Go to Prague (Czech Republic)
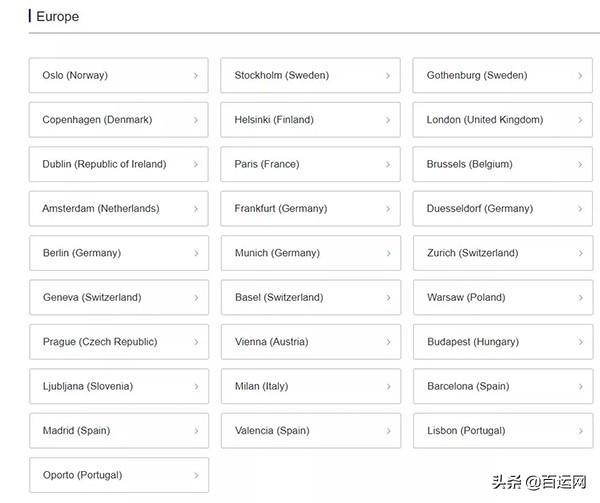Viewport: 600px width, 503px height. [x=99, y=342]
